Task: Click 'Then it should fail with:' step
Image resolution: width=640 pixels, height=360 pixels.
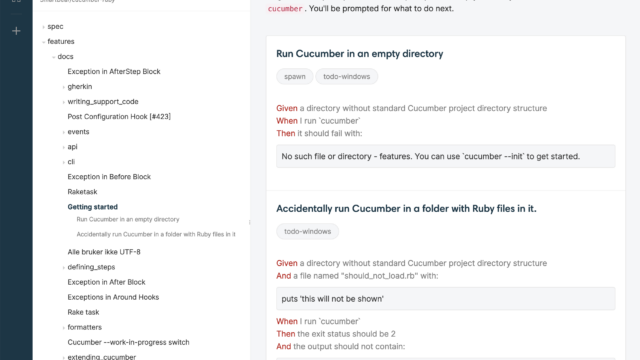Action: click(319, 133)
